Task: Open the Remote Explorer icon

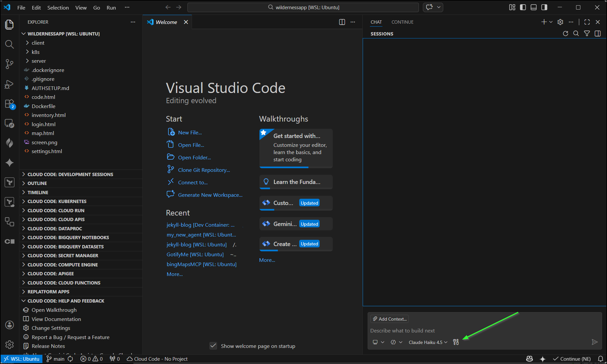Action: tap(9, 124)
